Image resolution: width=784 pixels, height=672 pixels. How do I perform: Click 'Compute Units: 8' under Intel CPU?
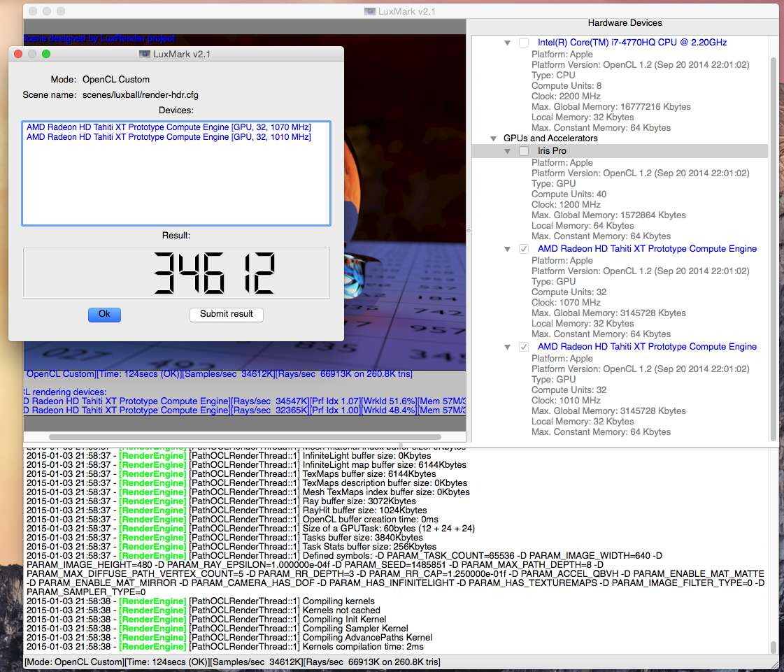tap(566, 86)
